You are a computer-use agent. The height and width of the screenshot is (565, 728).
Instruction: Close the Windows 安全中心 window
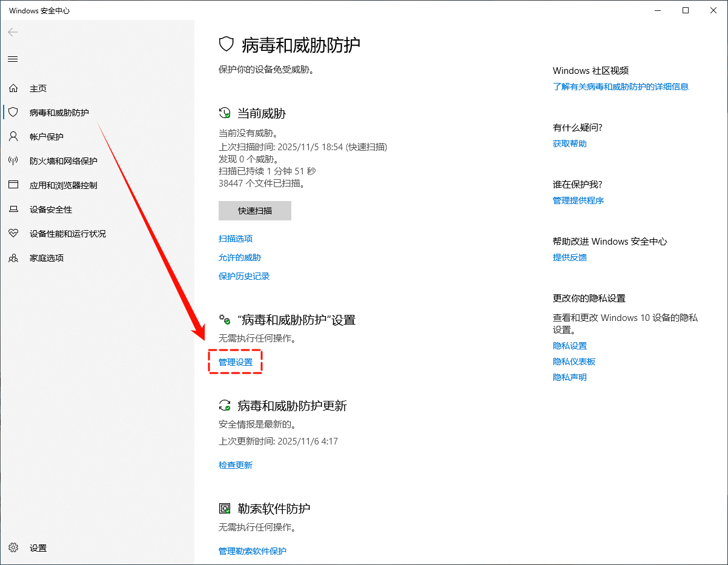(713, 10)
